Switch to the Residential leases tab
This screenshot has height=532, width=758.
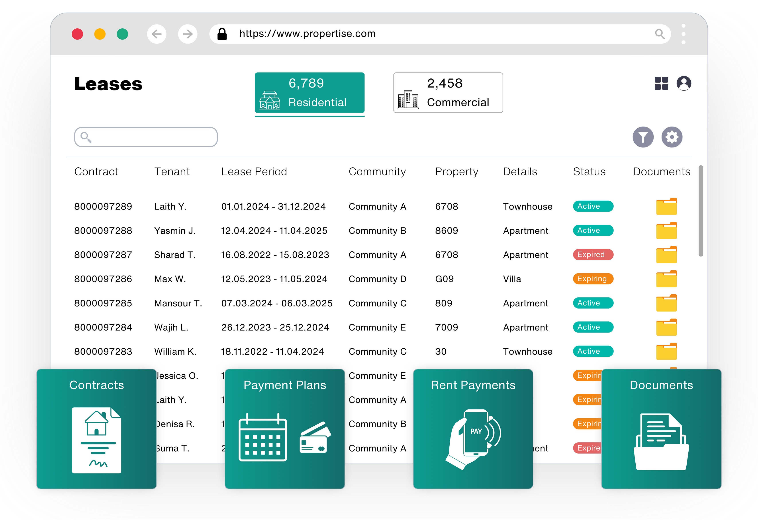(309, 93)
